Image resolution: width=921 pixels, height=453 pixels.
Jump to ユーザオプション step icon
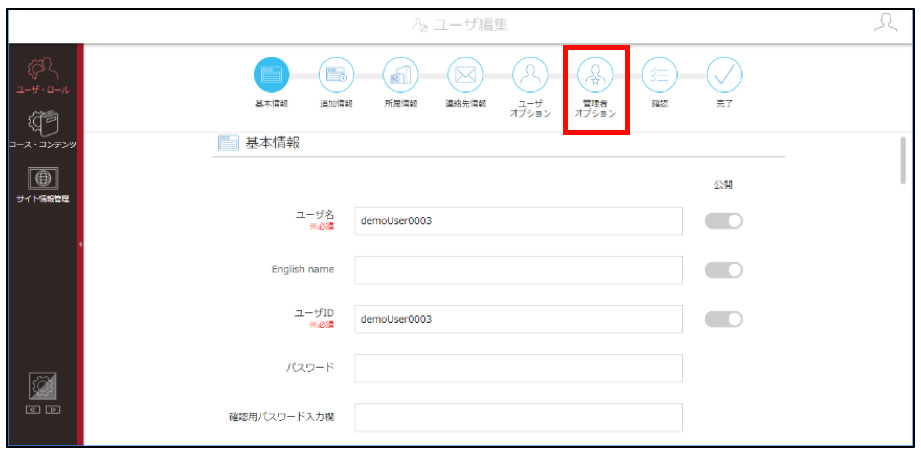tap(530, 75)
